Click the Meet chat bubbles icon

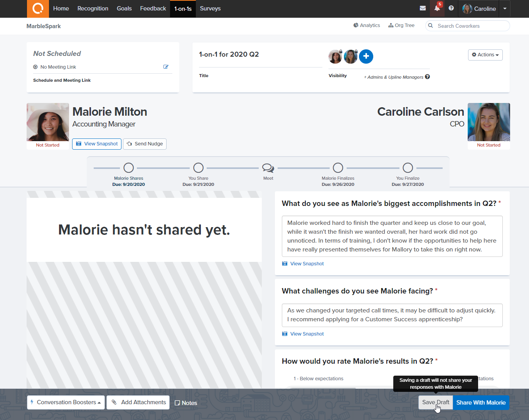coord(268,168)
